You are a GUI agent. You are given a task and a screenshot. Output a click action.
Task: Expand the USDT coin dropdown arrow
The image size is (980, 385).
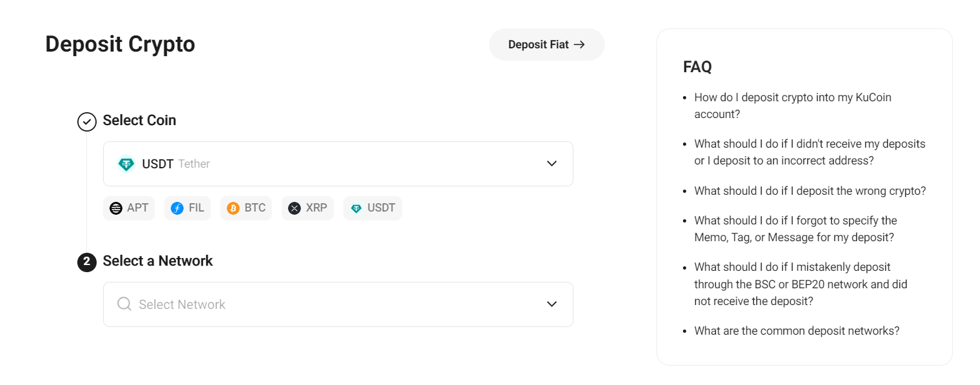[552, 164]
